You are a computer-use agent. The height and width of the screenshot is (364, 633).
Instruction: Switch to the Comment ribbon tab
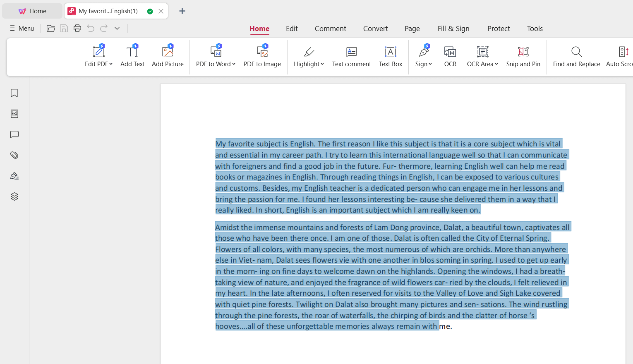[330, 29]
